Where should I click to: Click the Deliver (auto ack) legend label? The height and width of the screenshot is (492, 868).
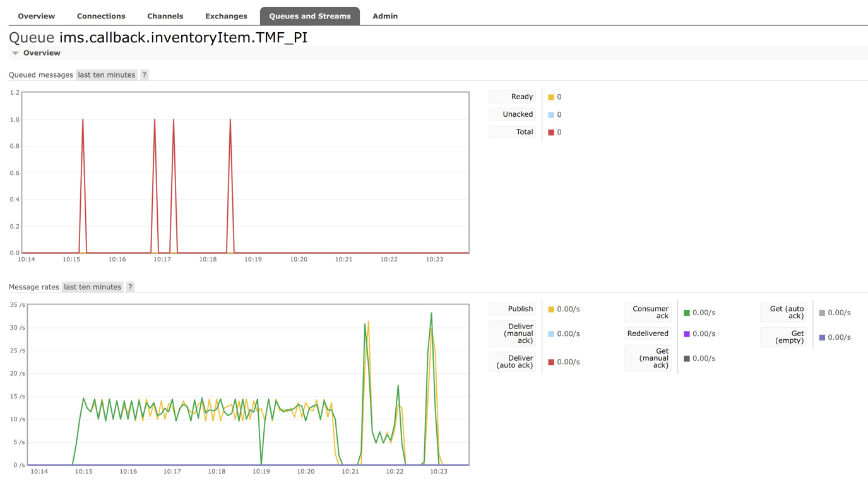pyautogui.click(x=514, y=362)
